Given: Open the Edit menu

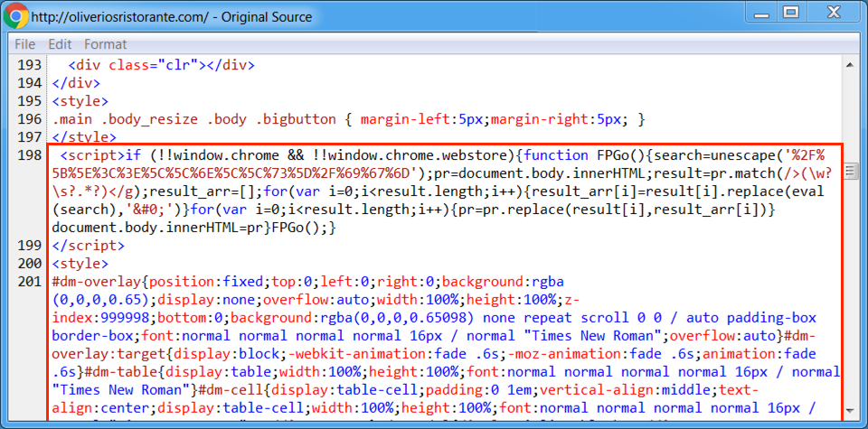Looking at the screenshot, I should (x=60, y=44).
